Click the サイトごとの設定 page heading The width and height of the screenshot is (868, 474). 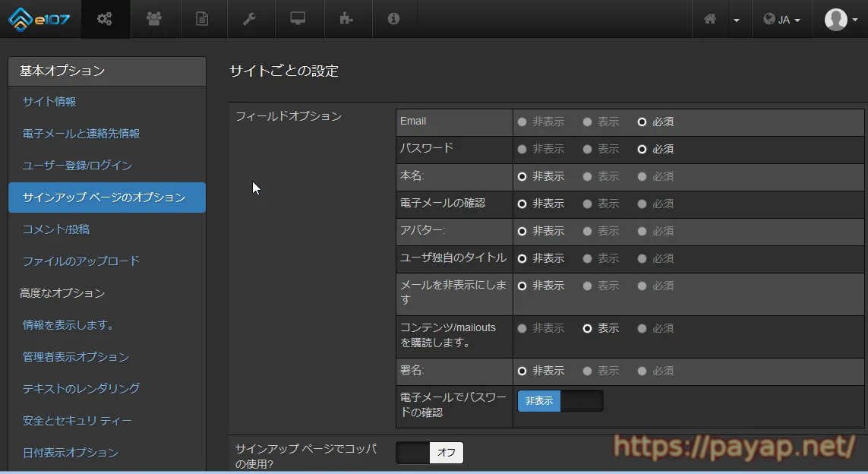[x=284, y=71]
